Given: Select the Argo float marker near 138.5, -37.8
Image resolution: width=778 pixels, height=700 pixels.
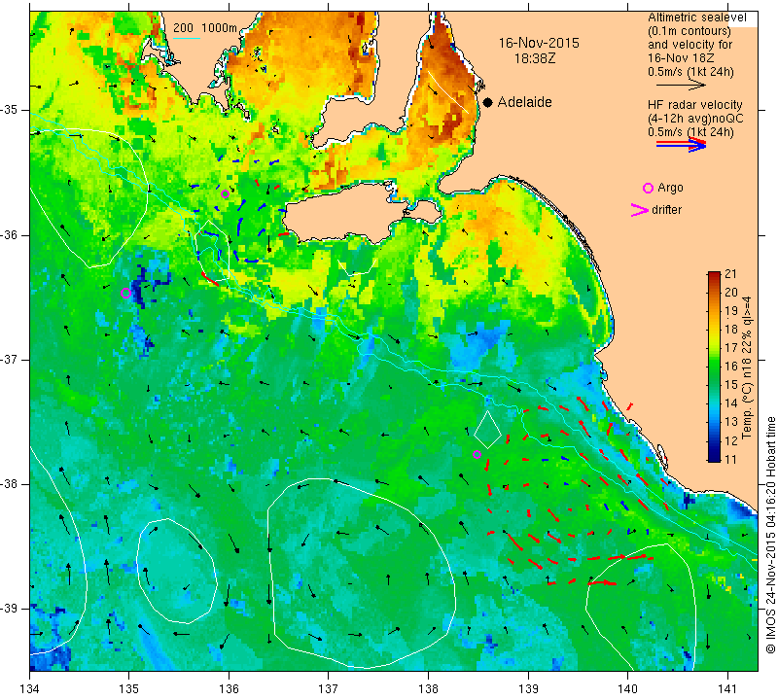Looking at the screenshot, I should (477, 454).
